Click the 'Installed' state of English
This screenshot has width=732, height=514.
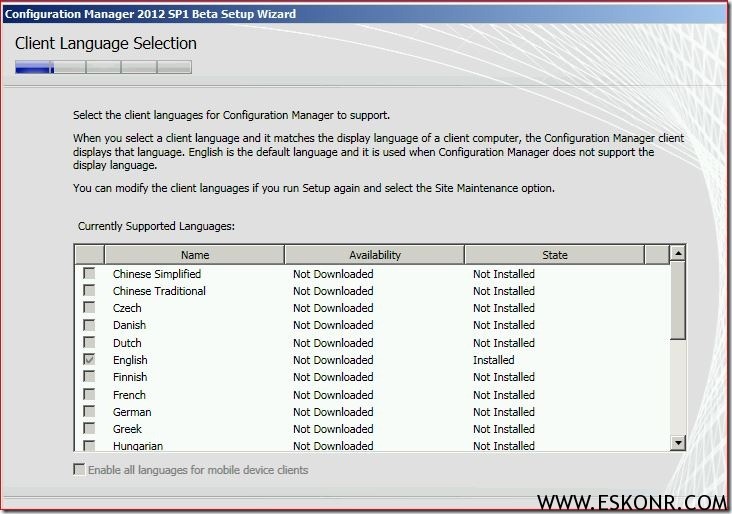point(493,360)
